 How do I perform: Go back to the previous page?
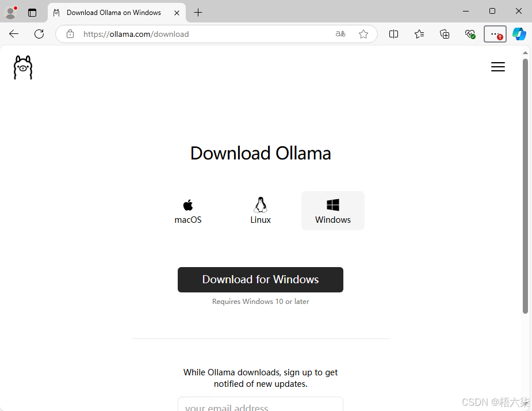[x=14, y=34]
